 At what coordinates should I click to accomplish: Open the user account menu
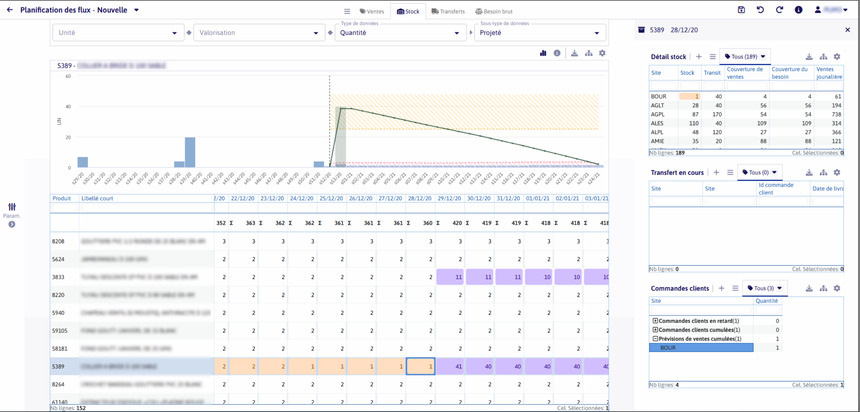point(833,10)
